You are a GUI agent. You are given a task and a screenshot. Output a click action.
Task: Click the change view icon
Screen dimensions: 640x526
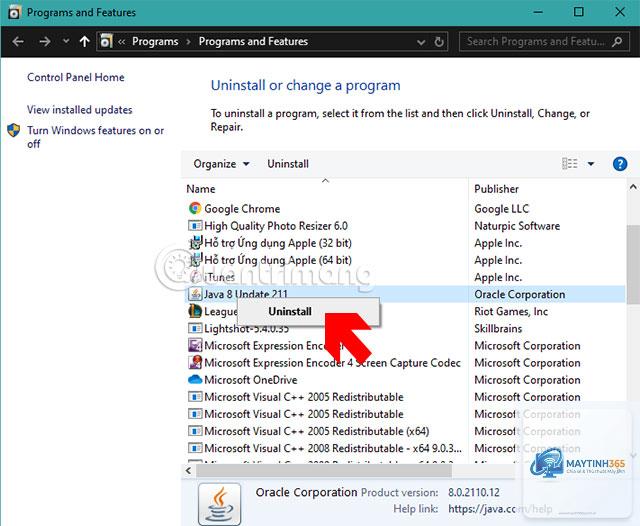point(569,164)
